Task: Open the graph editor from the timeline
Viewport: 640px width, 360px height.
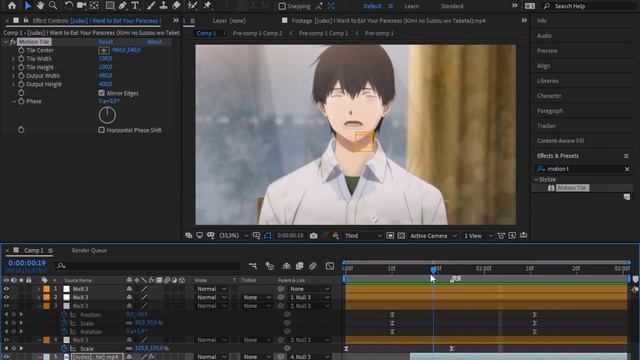Action: (330, 266)
